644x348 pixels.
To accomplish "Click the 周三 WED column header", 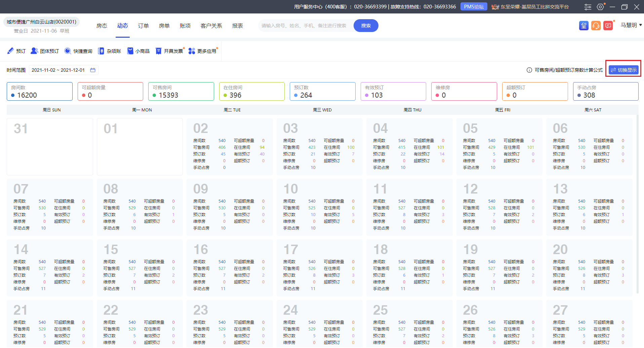I will (322, 110).
